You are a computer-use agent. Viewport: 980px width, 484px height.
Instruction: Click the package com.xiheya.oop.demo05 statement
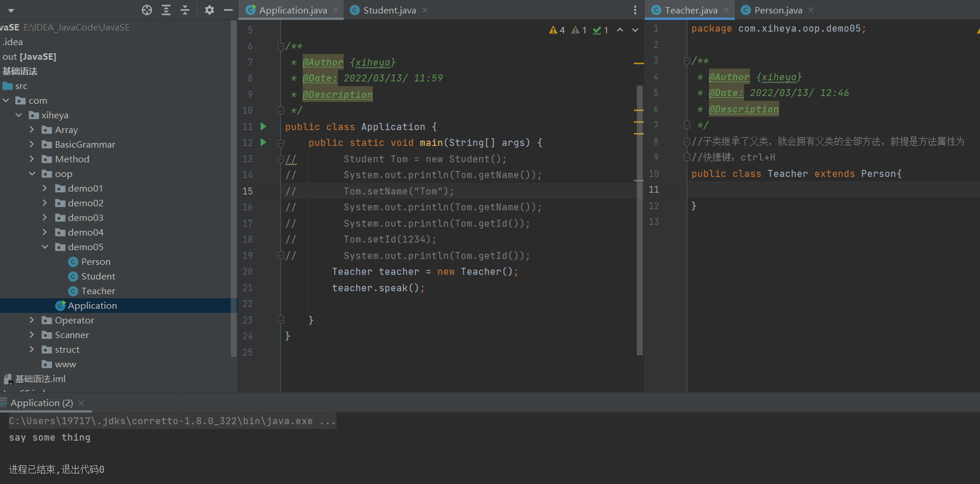pyautogui.click(x=779, y=28)
